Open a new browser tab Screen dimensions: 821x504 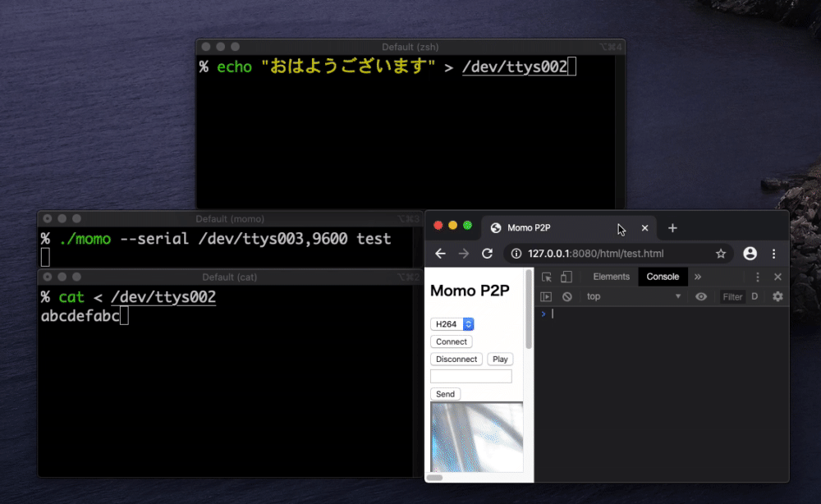click(x=672, y=228)
